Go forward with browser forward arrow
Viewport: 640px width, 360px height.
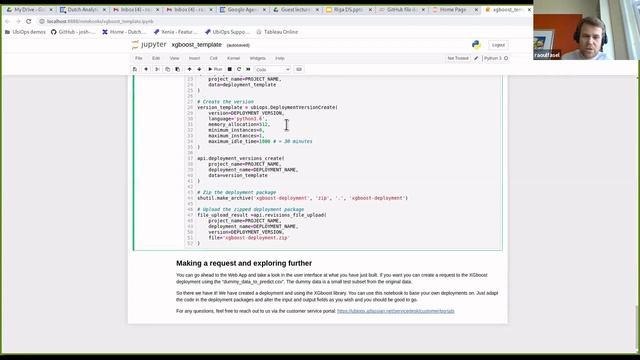18,21
